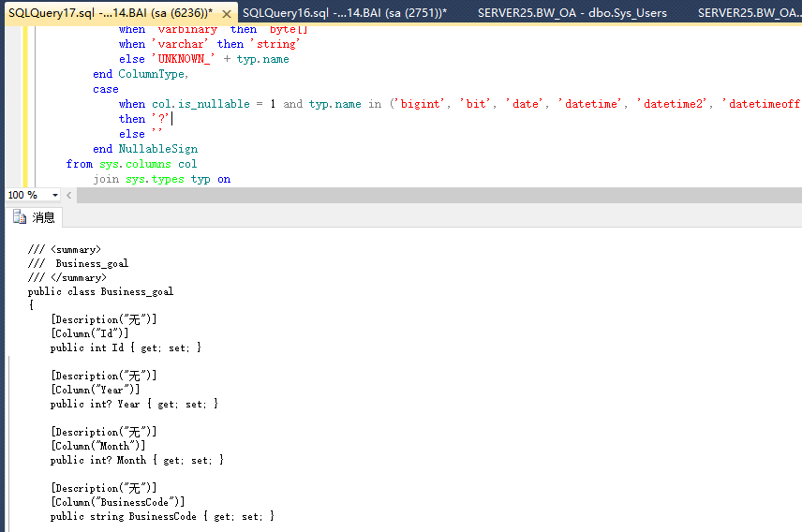802x532 pixels.
Task: Click the '/// <summary>' output line
Action: (65, 250)
